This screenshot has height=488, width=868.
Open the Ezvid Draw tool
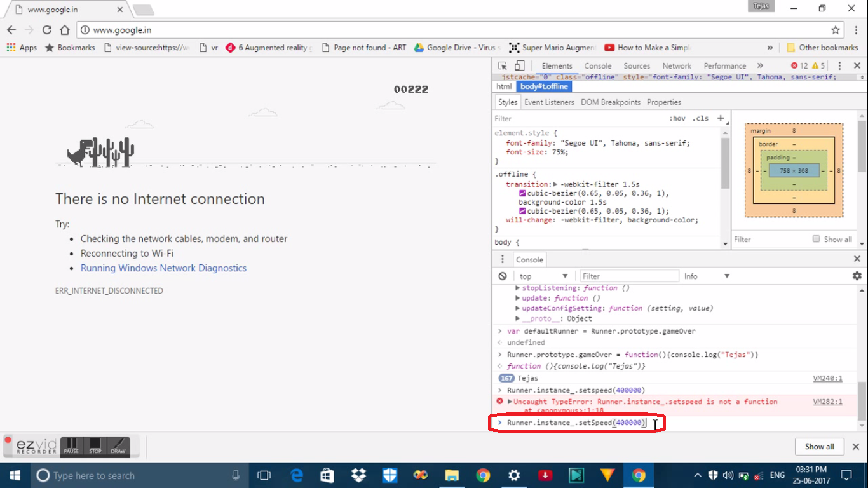click(x=118, y=446)
